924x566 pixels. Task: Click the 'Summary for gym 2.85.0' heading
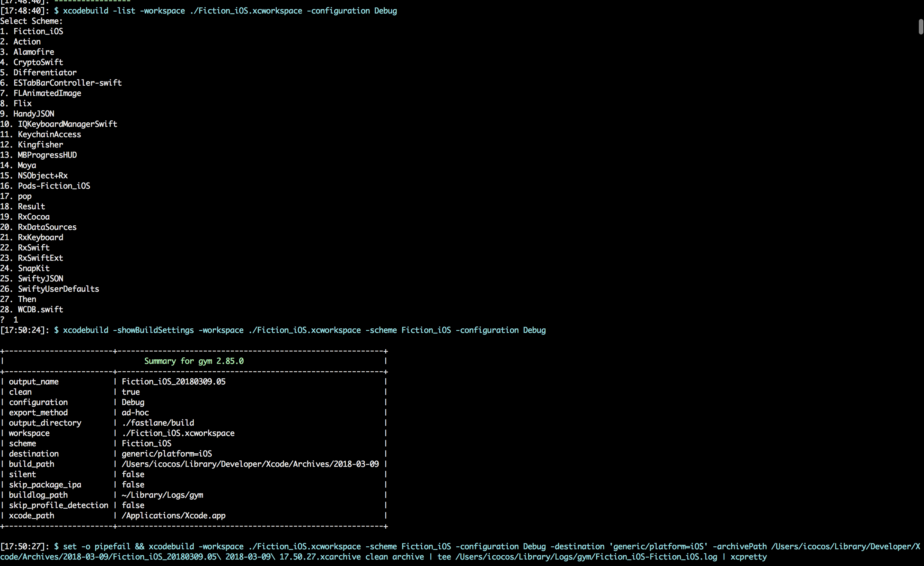194,361
